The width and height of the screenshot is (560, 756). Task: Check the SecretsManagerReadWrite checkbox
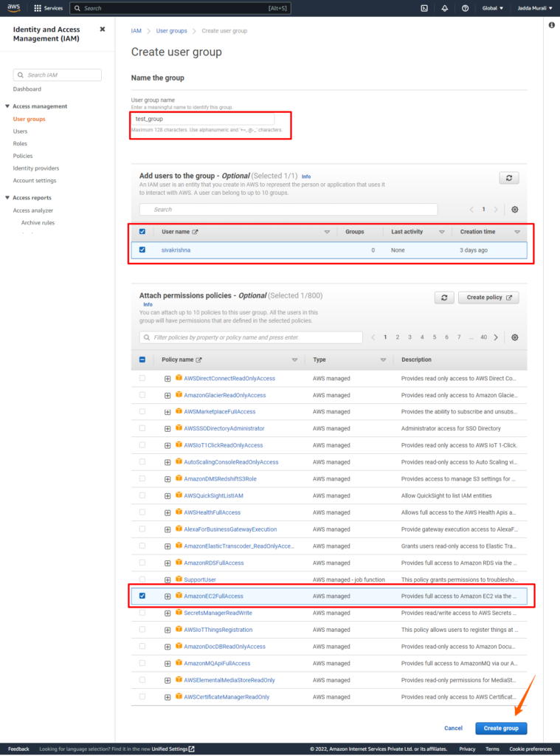coord(142,612)
